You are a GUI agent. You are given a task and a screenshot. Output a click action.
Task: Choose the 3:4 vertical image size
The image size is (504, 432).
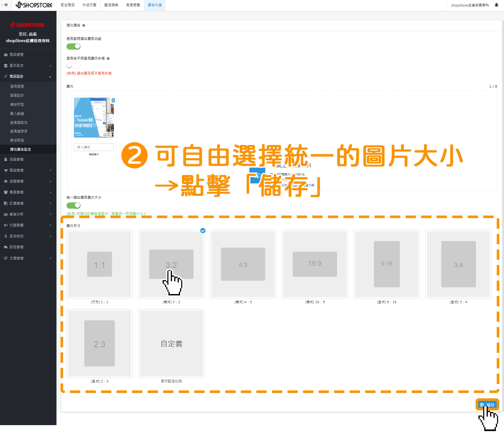(x=458, y=265)
